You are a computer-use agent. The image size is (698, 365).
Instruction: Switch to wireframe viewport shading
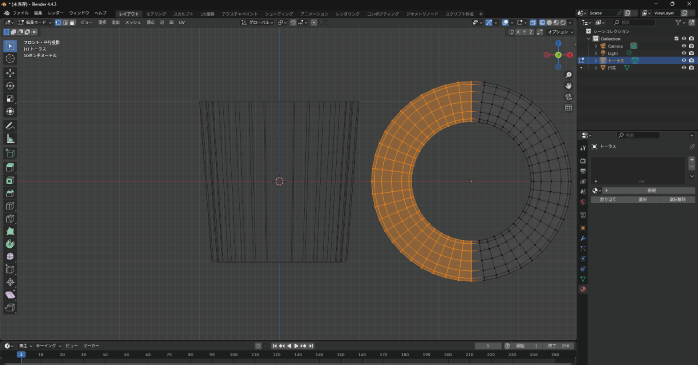(x=542, y=22)
